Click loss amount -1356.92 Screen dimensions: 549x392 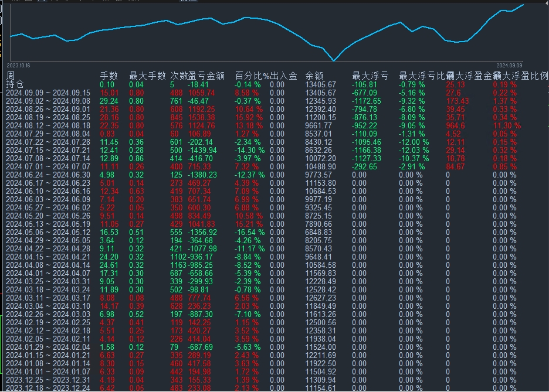click(202, 232)
